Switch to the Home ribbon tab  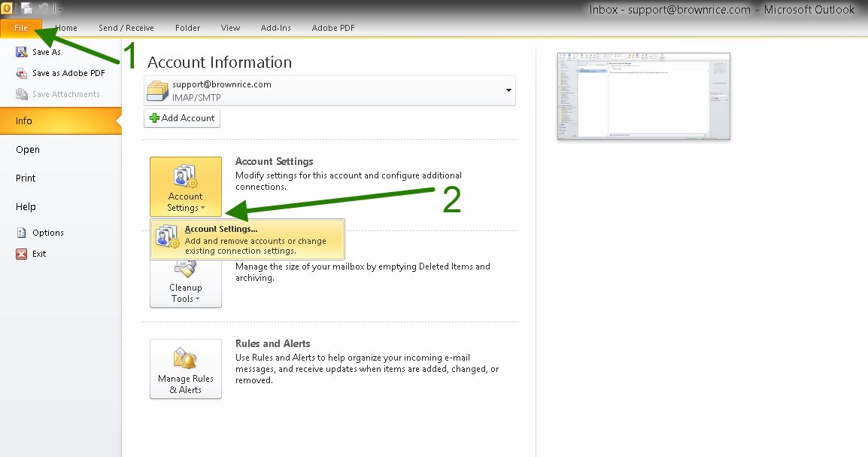[66, 28]
